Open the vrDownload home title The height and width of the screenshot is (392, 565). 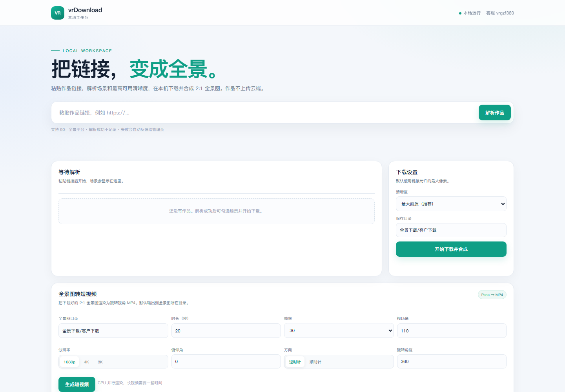[85, 10]
